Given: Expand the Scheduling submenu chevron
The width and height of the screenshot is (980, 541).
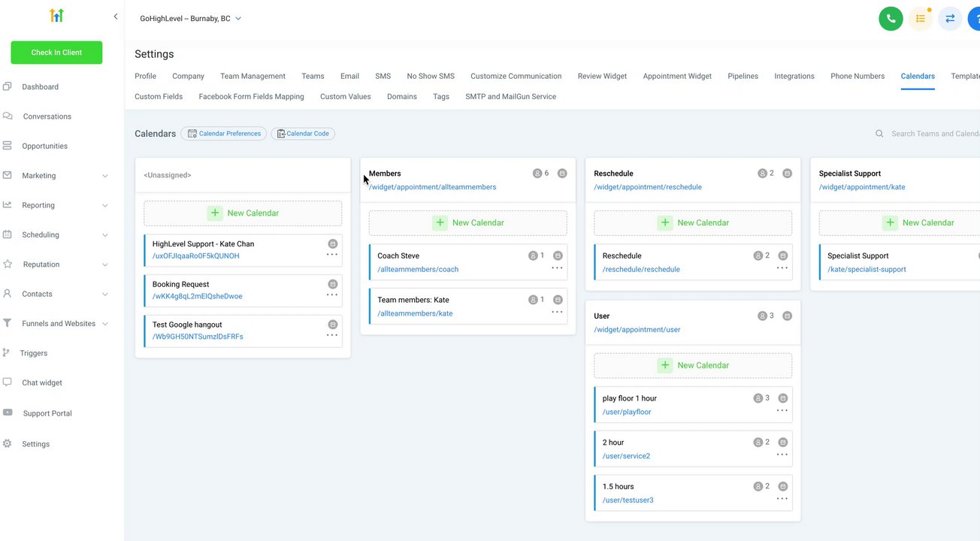Looking at the screenshot, I should 104,235.
